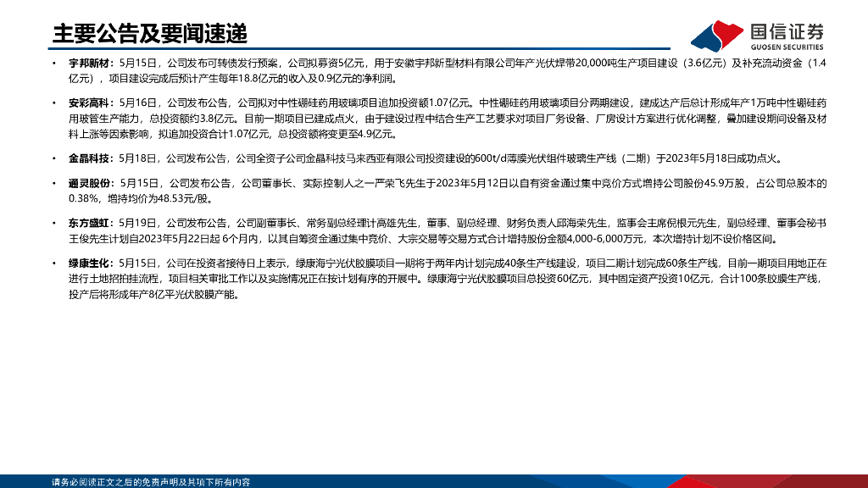The width and height of the screenshot is (868, 488).
Task: Select the 安彩高科 bullet heading
Action: [x=88, y=103]
